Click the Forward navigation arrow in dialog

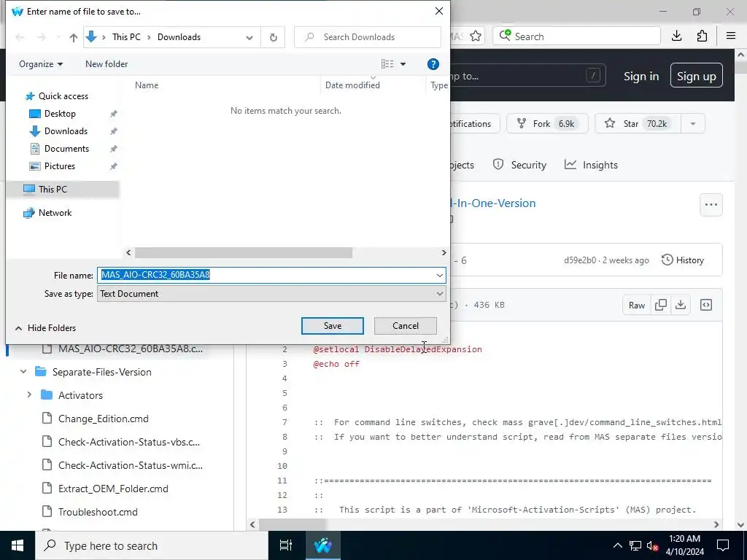pos(42,37)
